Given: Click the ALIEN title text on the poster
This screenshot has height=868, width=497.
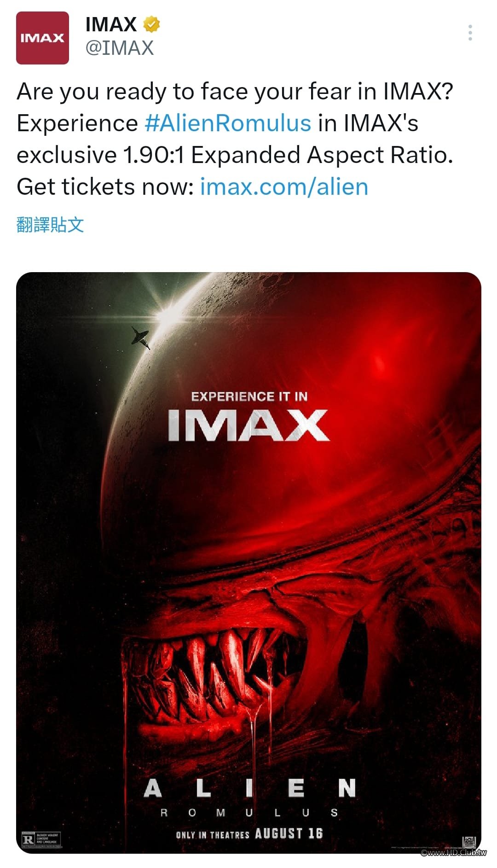Looking at the screenshot, I should (249, 788).
